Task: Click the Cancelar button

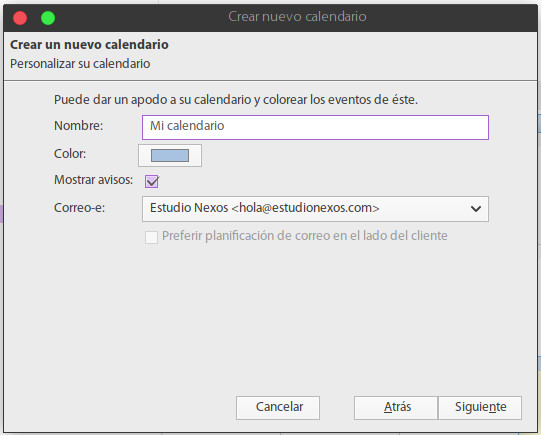Action: click(x=278, y=407)
